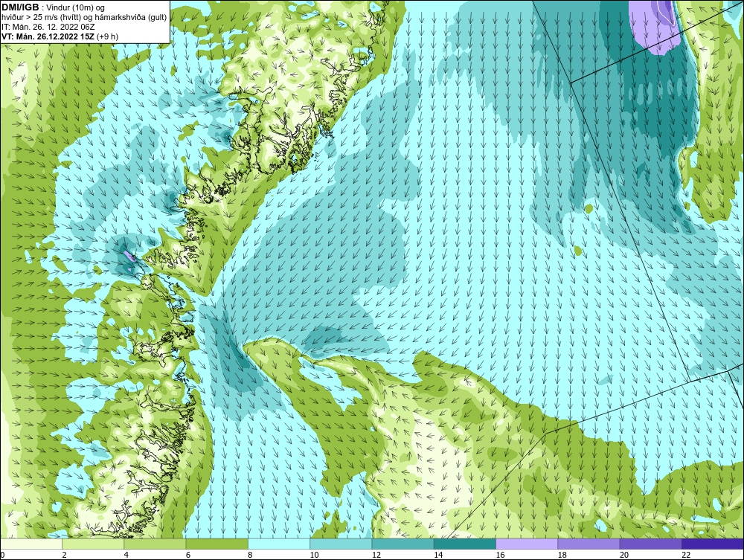Click the '16' label on the wind scale
The width and height of the screenshot is (744, 560).
[x=500, y=556]
